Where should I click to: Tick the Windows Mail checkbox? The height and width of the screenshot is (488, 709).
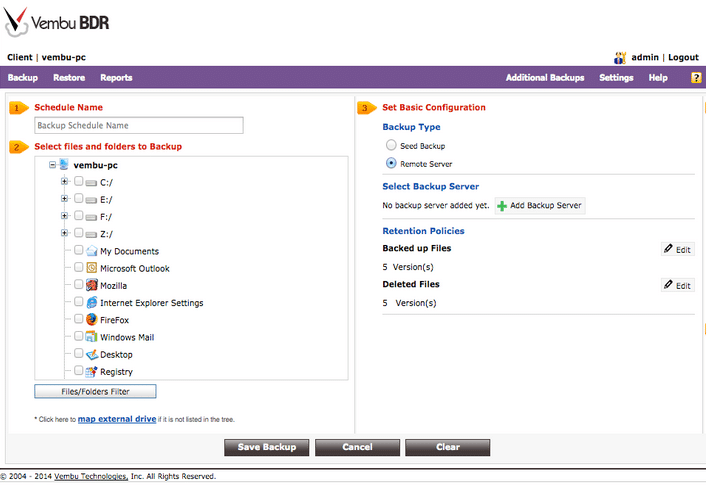pos(79,336)
